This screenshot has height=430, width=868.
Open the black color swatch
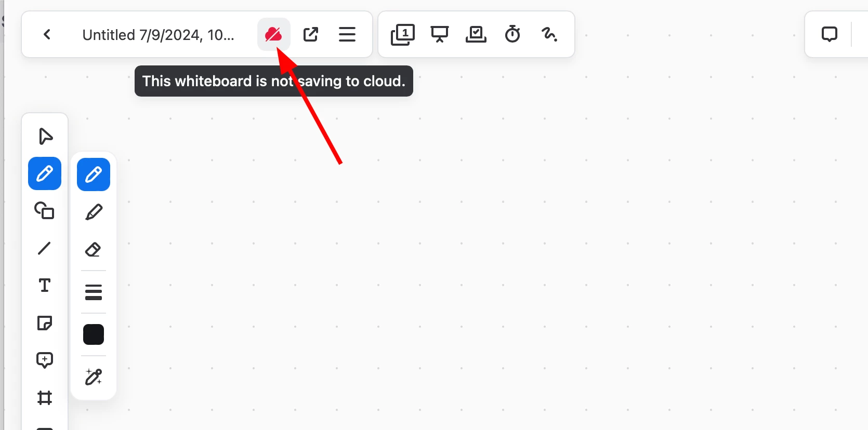[94, 334]
